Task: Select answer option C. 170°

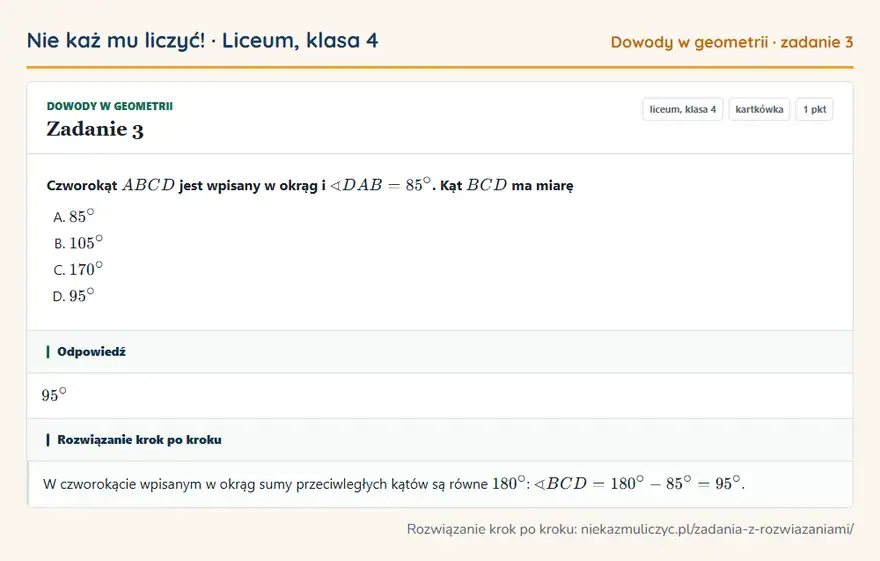Action: tap(78, 269)
